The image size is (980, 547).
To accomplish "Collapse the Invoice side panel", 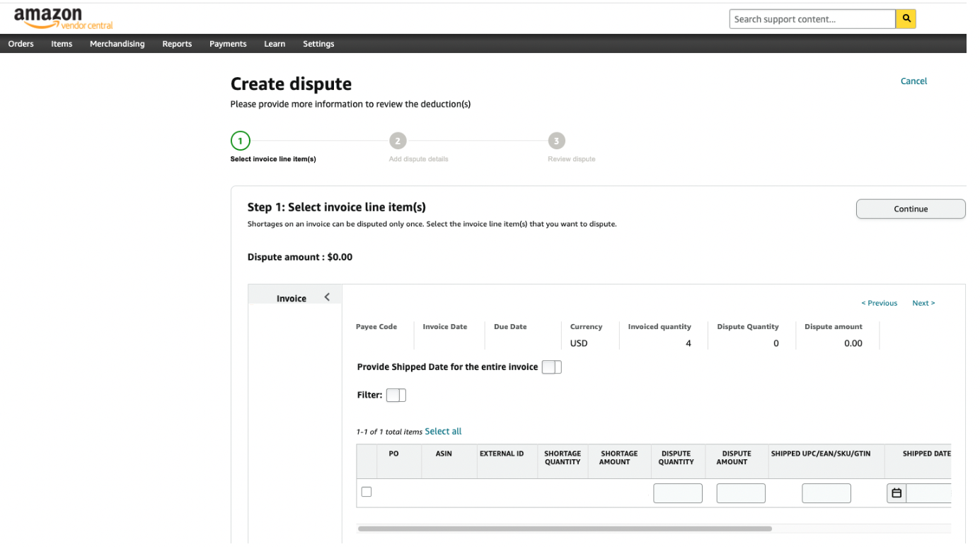I will coord(327,297).
